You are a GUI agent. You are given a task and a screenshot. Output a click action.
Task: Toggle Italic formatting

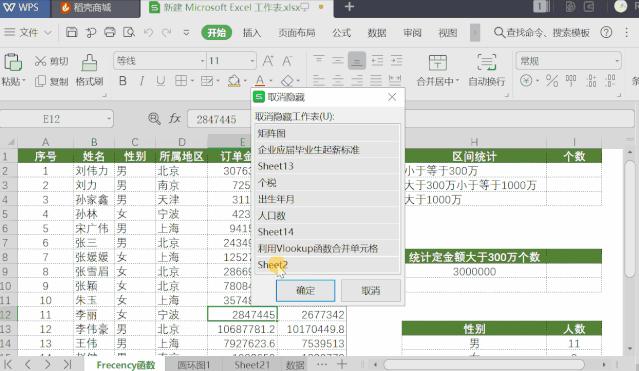click(141, 81)
